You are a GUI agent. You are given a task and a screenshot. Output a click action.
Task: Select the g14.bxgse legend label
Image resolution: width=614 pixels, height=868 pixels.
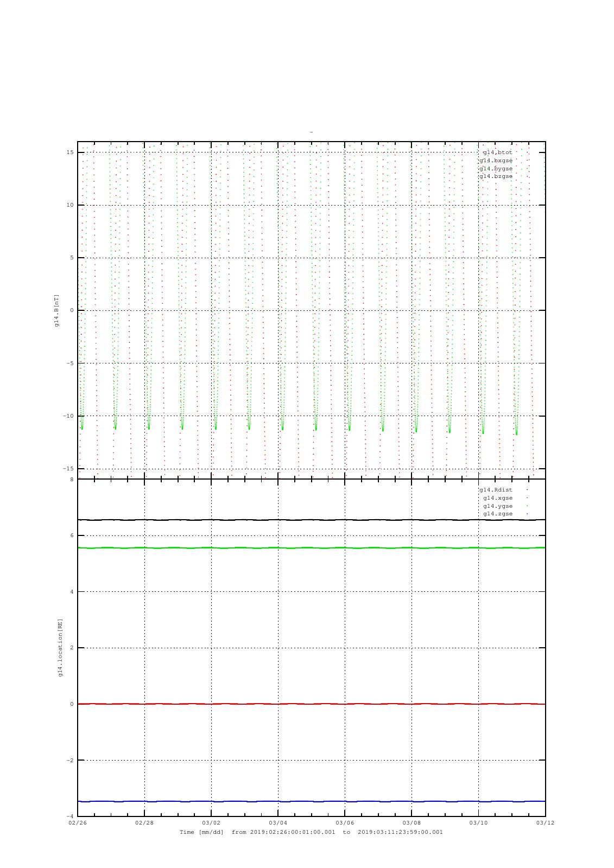tap(496, 161)
